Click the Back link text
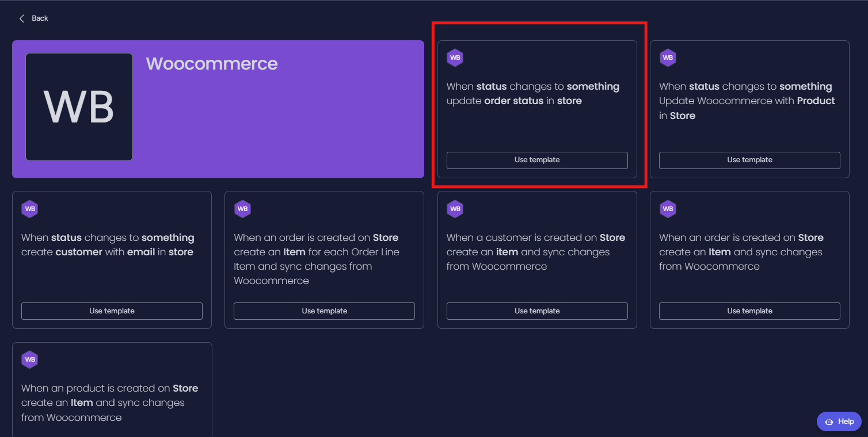The width and height of the screenshot is (868, 437). click(x=40, y=18)
